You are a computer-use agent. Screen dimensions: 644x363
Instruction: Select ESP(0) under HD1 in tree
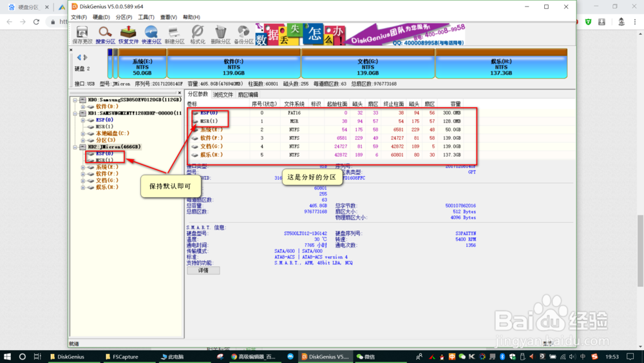pyautogui.click(x=104, y=120)
